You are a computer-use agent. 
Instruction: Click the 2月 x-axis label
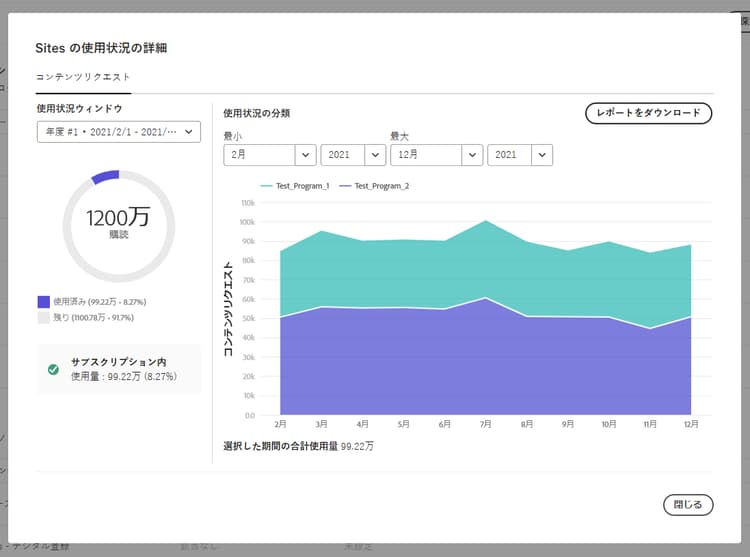coord(280,424)
